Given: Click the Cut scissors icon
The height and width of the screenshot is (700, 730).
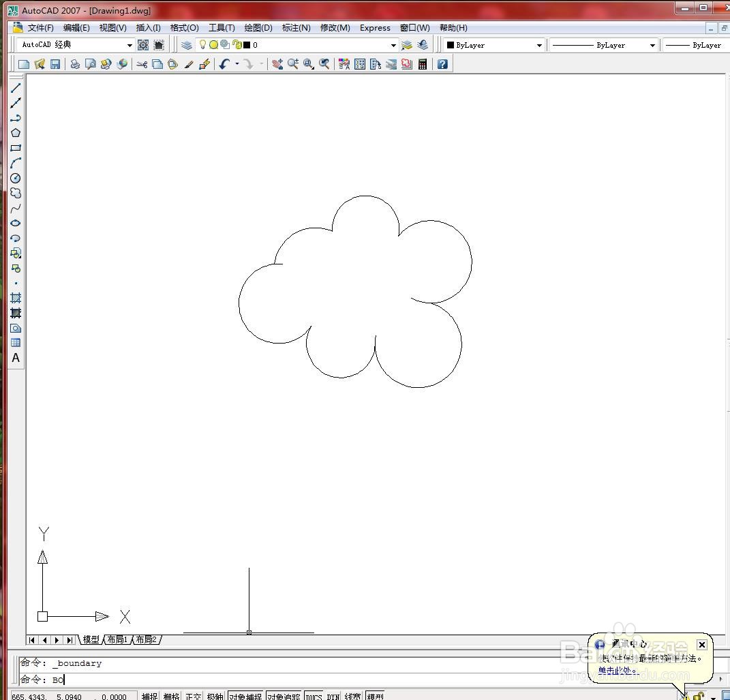Looking at the screenshot, I should 142,64.
